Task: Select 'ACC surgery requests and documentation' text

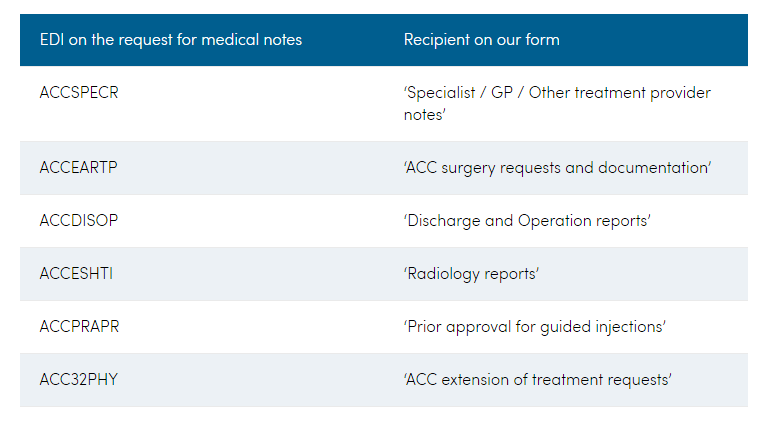Action: (x=557, y=168)
